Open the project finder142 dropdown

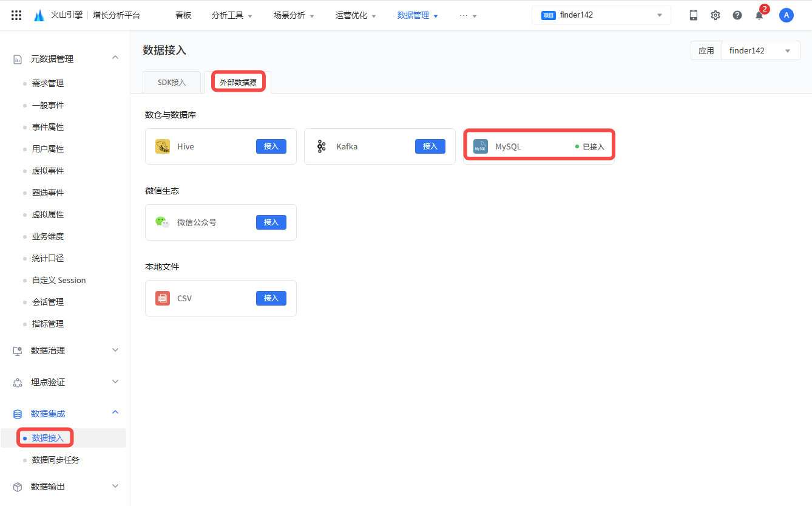coord(601,15)
